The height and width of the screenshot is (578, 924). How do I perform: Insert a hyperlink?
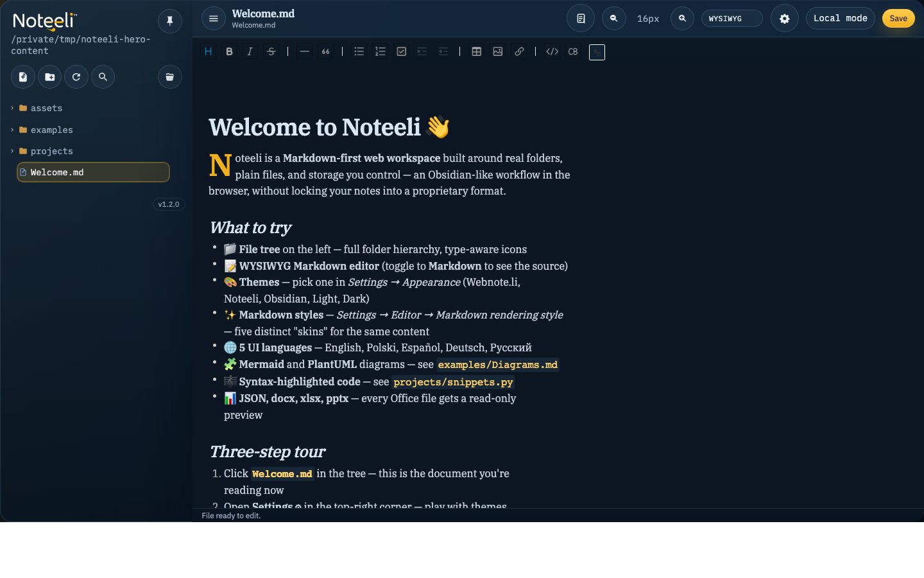(x=520, y=52)
